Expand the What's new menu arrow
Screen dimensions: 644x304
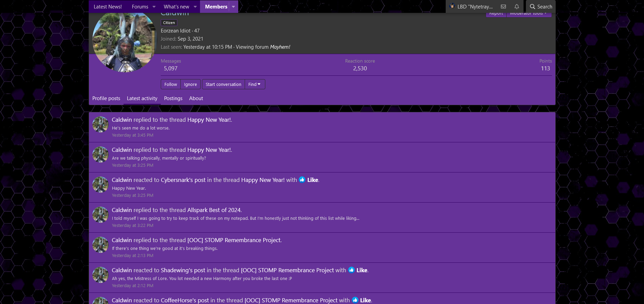click(195, 7)
